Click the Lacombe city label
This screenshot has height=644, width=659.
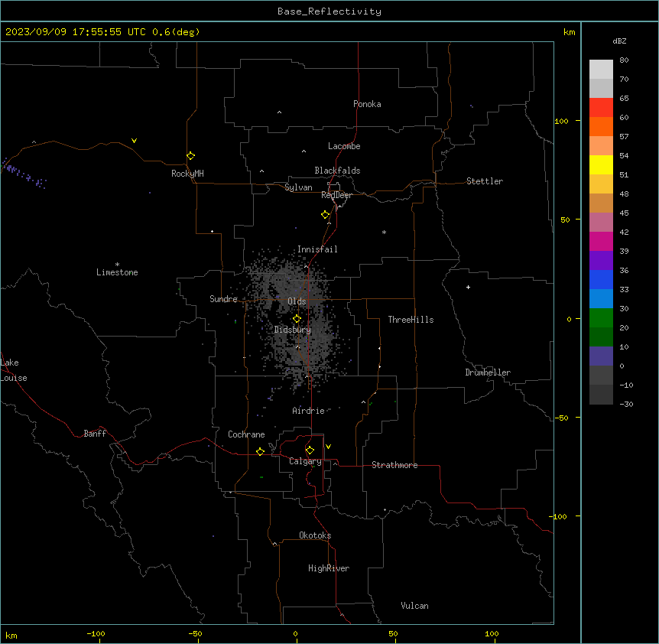click(344, 146)
